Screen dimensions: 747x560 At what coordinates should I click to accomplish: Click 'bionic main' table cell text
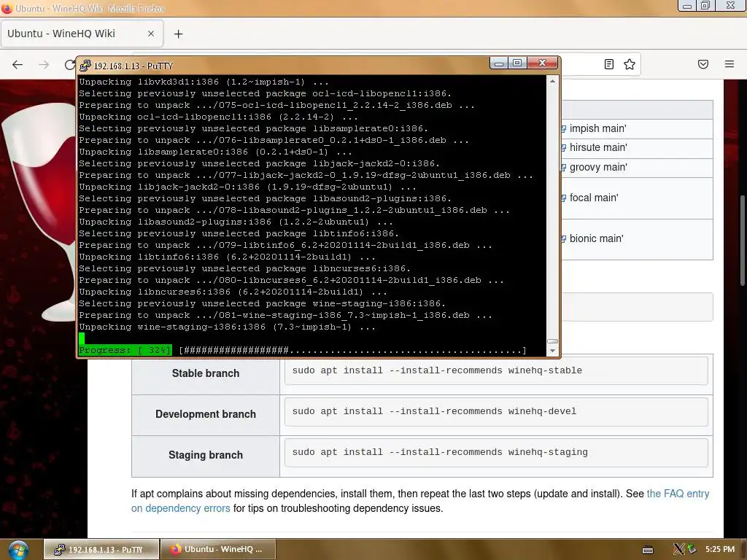pos(597,238)
